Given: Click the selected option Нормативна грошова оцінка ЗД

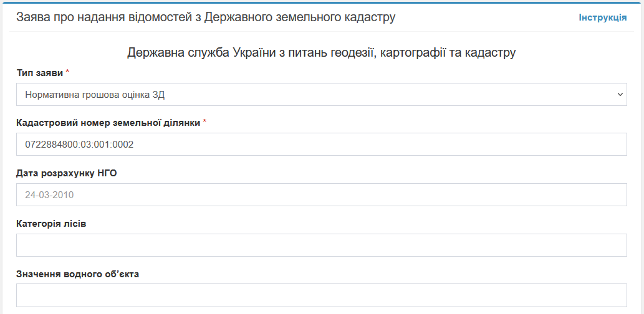Looking at the screenshot, I should click(x=95, y=95).
